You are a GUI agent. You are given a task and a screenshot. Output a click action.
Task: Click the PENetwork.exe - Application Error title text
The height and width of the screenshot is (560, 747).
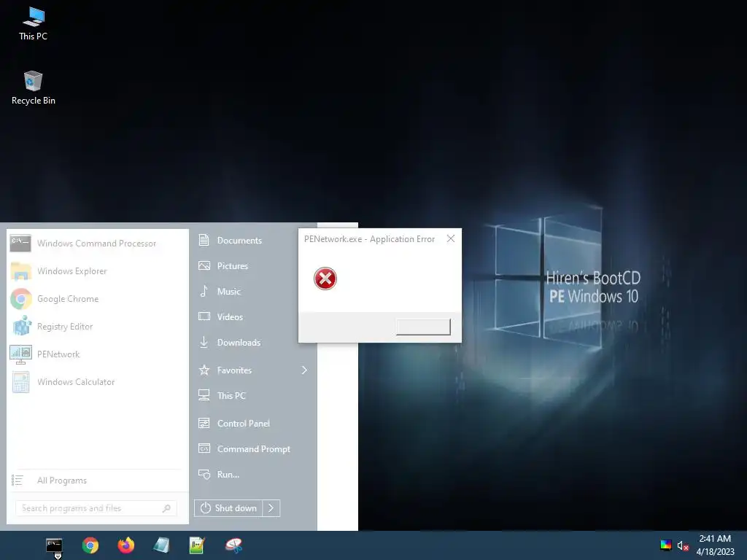(x=369, y=239)
